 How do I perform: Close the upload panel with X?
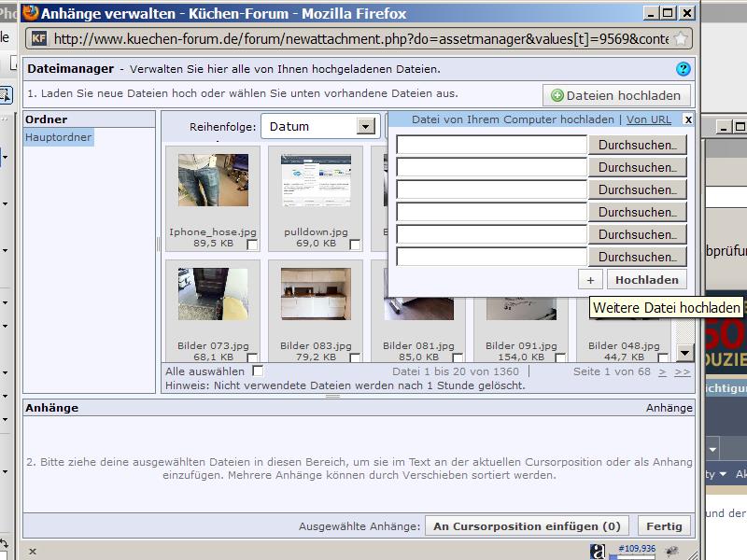point(688,119)
